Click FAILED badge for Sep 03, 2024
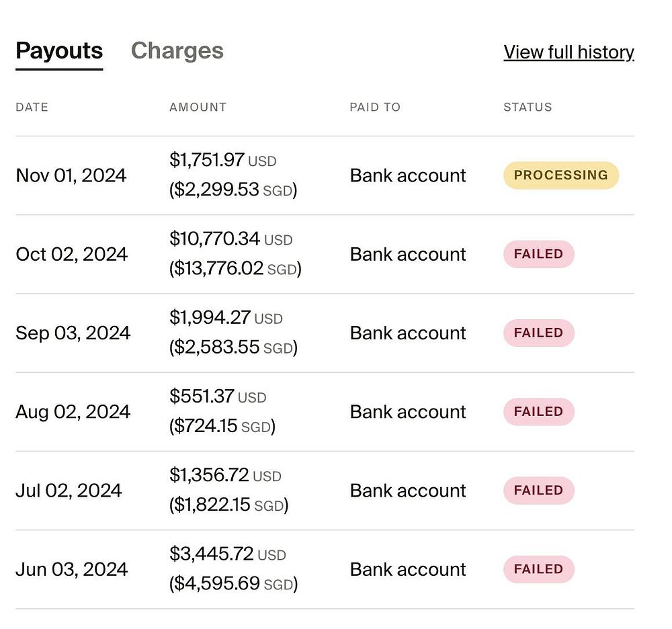Screen dimensions: 672x629 [538, 333]
